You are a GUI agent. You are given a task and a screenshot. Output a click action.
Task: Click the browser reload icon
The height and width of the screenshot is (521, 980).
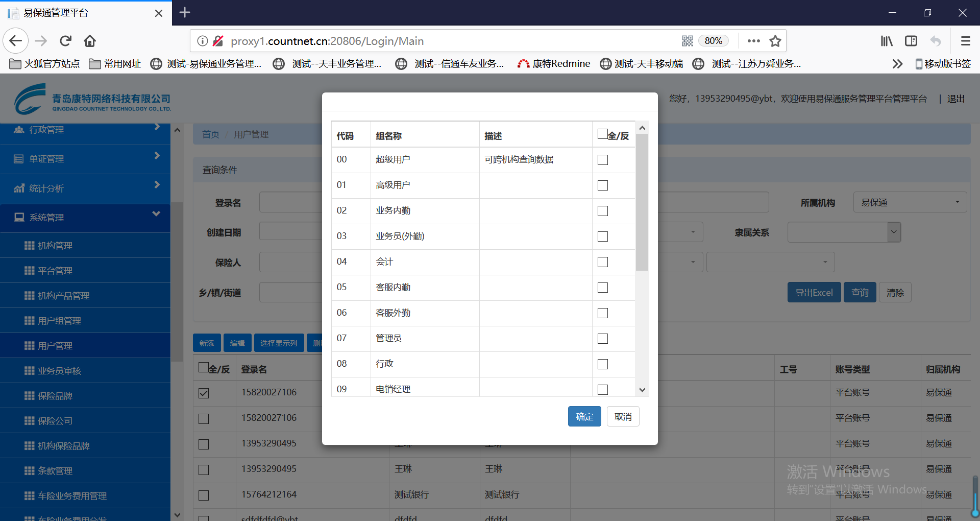tap(65, 41)
